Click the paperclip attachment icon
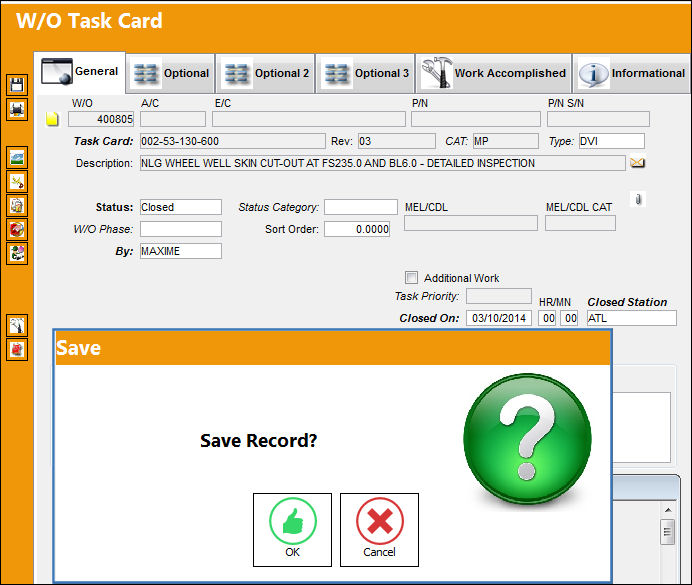The height and width of the screenshot is (585, 692). (638, 199)
